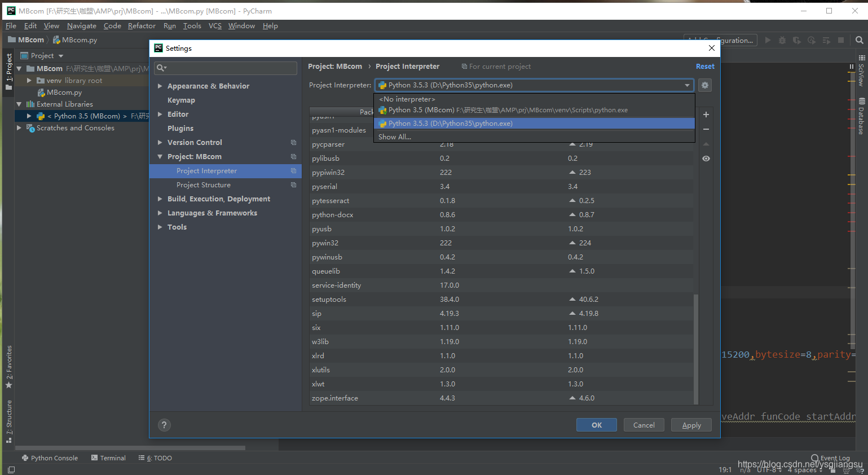This screenshot has height=475, width=868.
Task: Expand the Editor settings section
Action: click(x=160, y=115)
